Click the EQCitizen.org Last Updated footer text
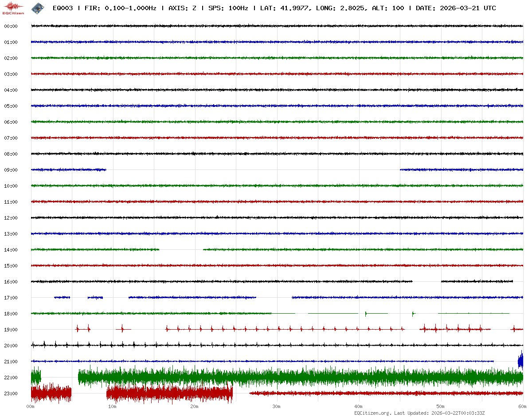 pyautogui.click(x=419, y=413)
